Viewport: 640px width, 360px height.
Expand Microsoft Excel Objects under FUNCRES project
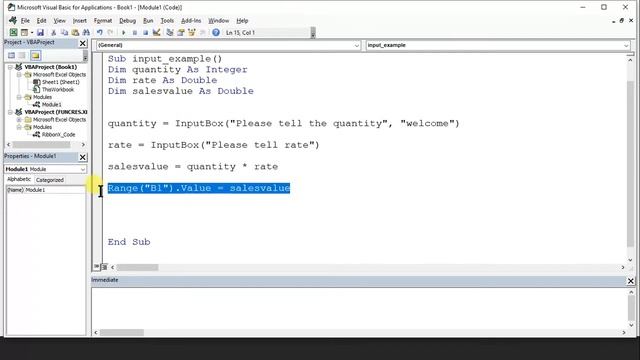point(19,120)
